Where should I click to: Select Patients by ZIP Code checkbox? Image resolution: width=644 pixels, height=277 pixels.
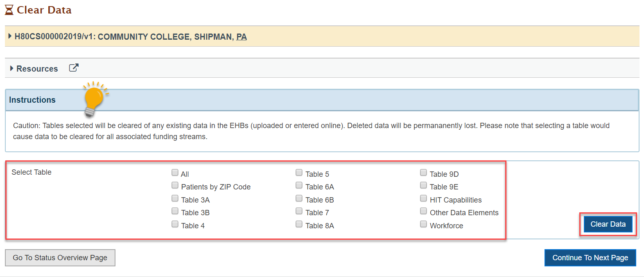coord(175,185)
